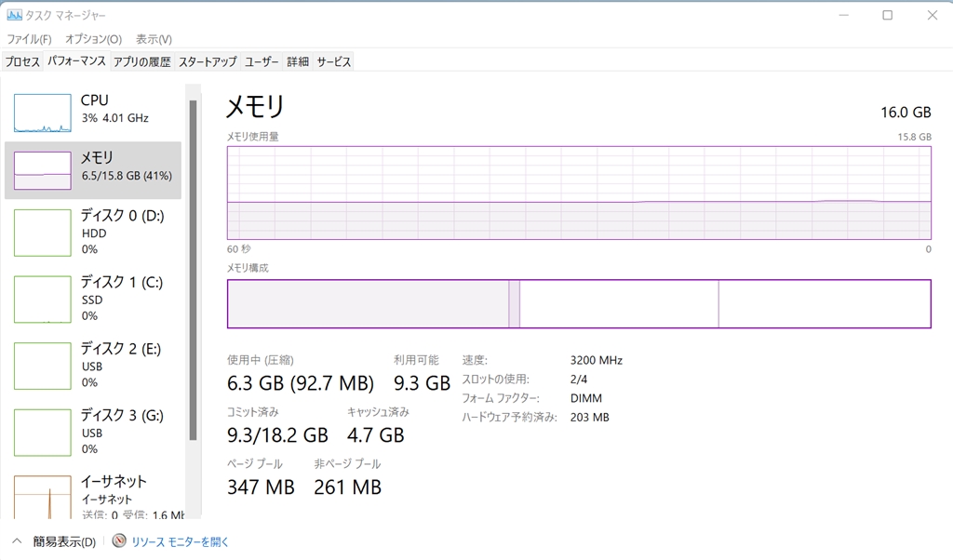Open リソース モニターを開く link
The image size is (953, 560).
click(180, 541)
